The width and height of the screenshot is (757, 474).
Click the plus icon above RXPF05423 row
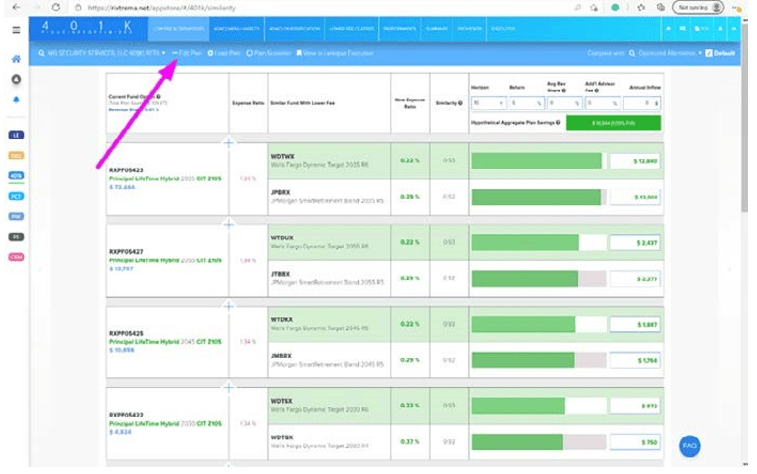[228, 143]
